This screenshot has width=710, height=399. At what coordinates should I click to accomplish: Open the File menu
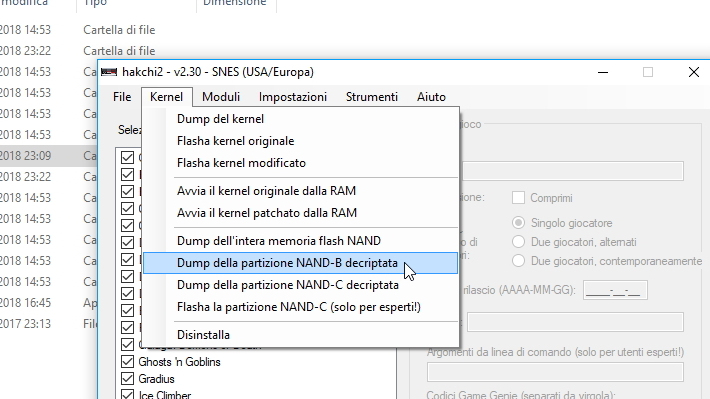click(x=122, y=97)
